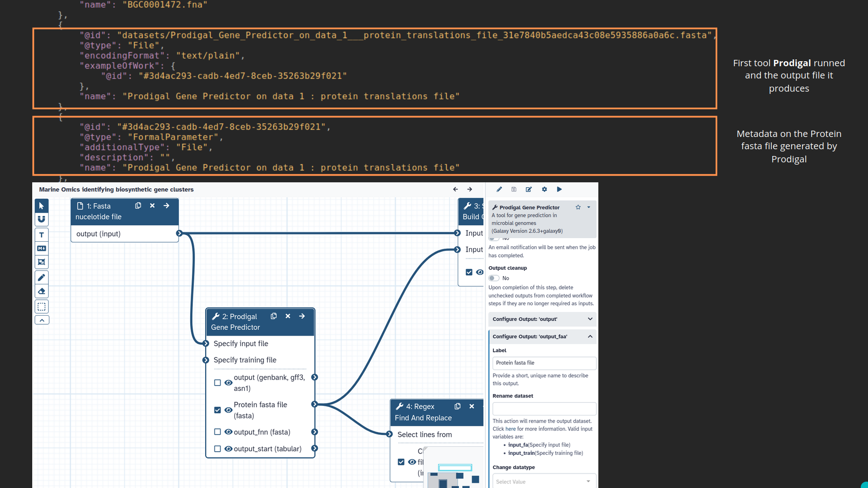Select the box select tool

tap(41, 307)
